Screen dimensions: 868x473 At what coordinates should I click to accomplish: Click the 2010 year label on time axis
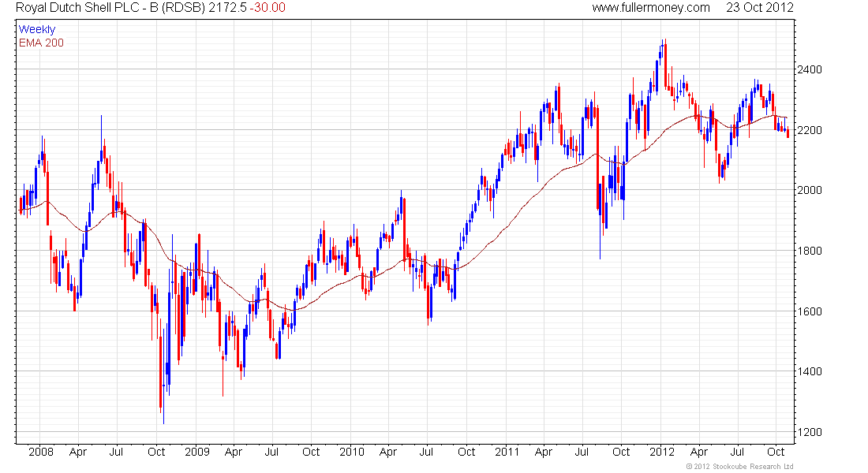coord(351,452)
